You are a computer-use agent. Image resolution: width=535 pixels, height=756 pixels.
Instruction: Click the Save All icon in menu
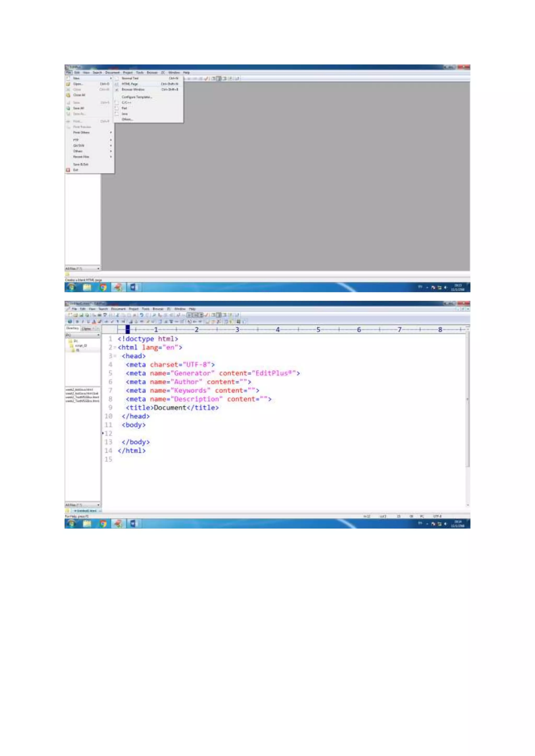click(x=68, y=108)
